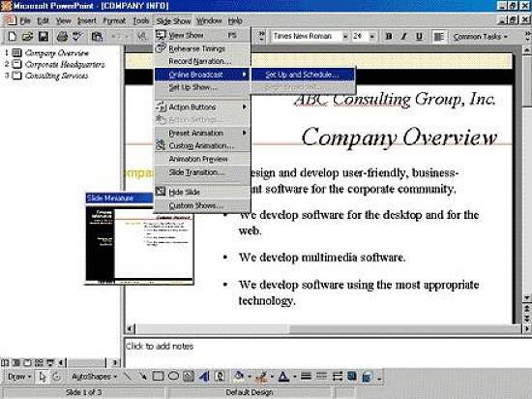The width and height of the screenshot is (532, 399).
Task: Switch to Slide view button
Action: pyautogui.click(x=27, y=362)
